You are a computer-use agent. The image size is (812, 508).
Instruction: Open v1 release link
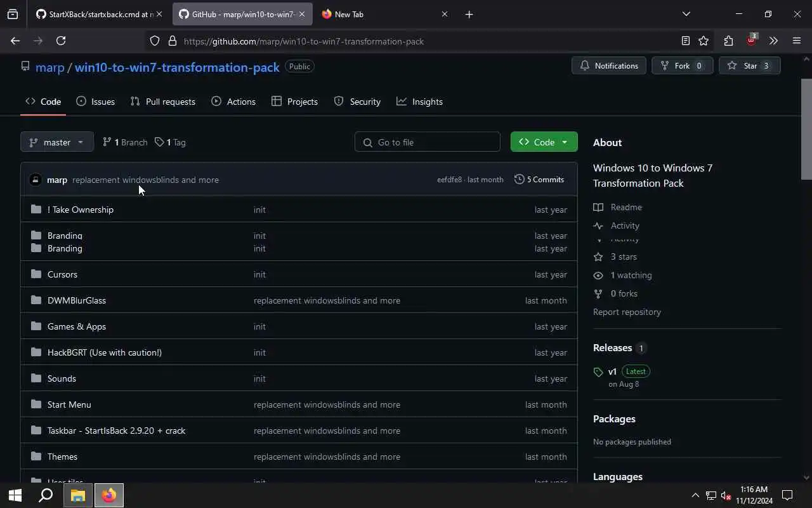[612, 371]
